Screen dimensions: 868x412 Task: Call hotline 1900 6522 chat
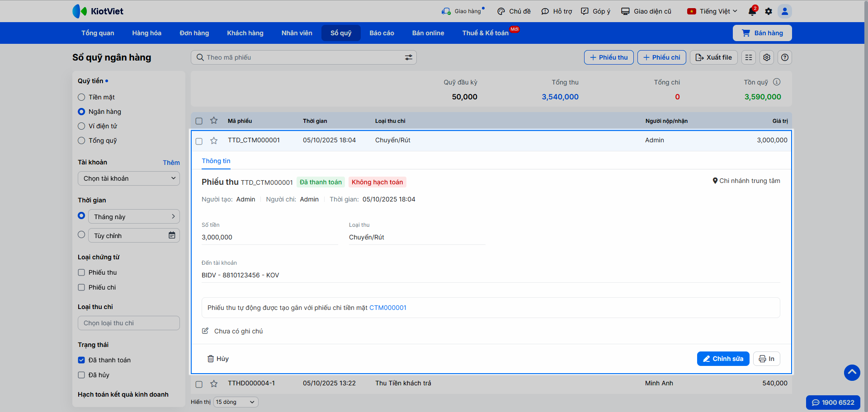click(x=833, y=403)
